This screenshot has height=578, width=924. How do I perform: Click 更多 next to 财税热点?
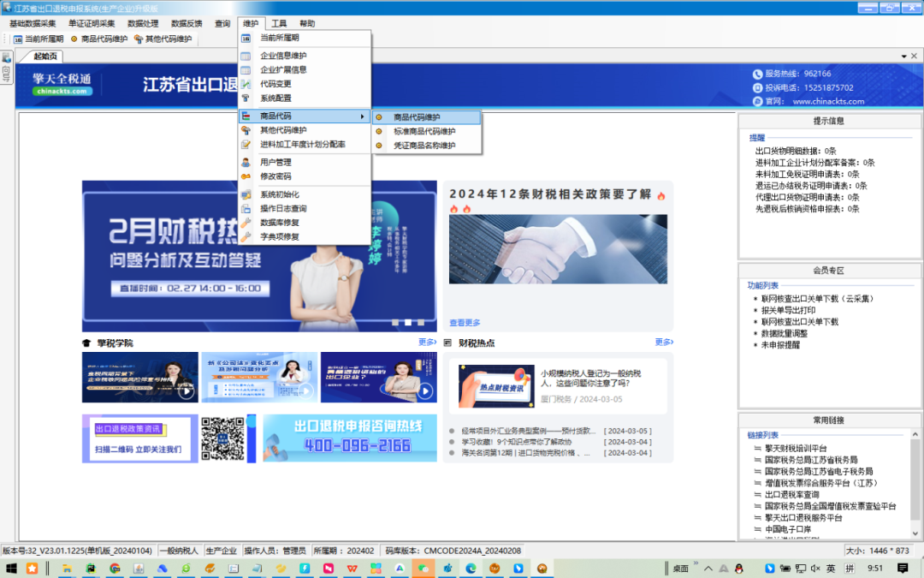point(664,342)
